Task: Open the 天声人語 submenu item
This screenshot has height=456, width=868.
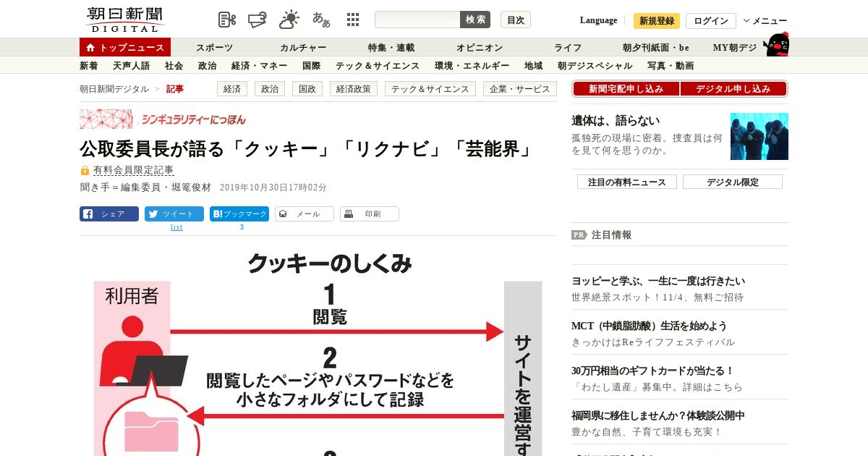Action: [x=132, y=66]
